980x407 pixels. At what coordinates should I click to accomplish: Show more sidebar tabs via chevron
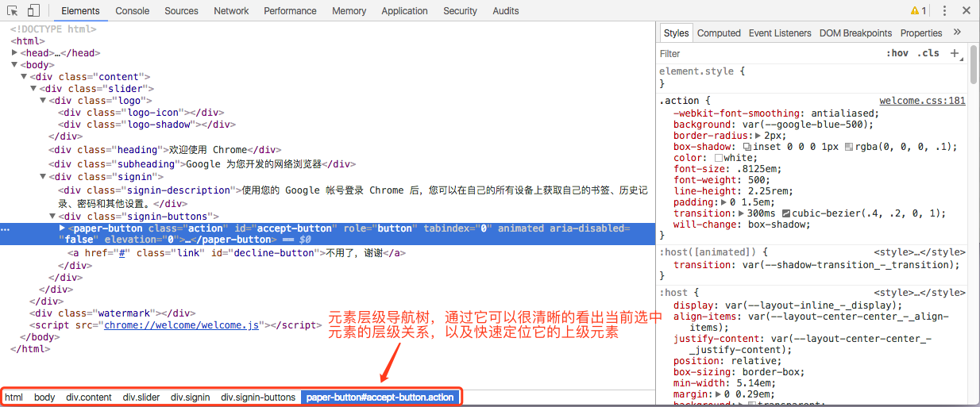(957, 33)
